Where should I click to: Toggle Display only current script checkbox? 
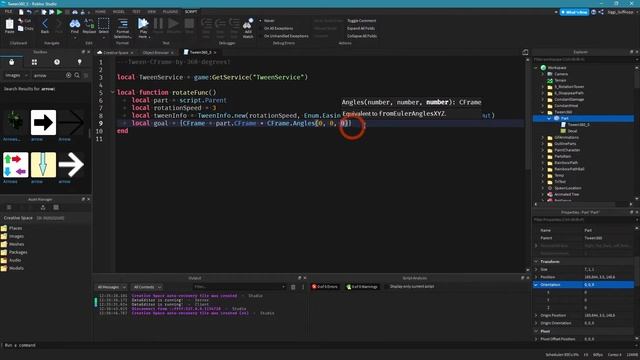click(x=386, y=287)
